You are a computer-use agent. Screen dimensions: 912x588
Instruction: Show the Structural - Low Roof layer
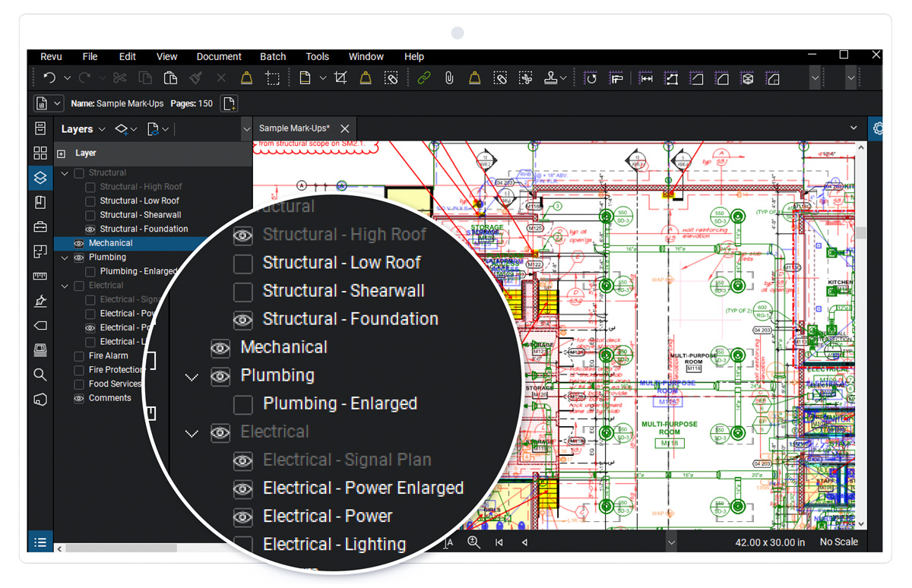pyautogui.click(x=90, y=201)
